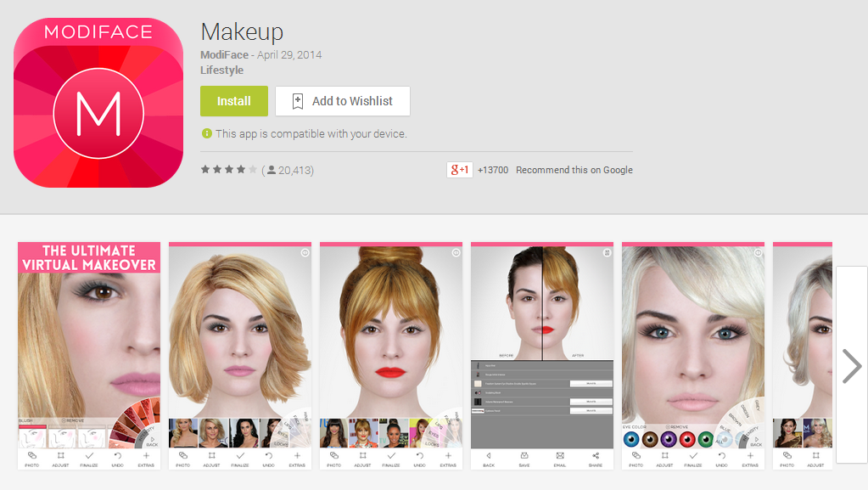Click the 'April 29, 2014' date

click(289, 55)
